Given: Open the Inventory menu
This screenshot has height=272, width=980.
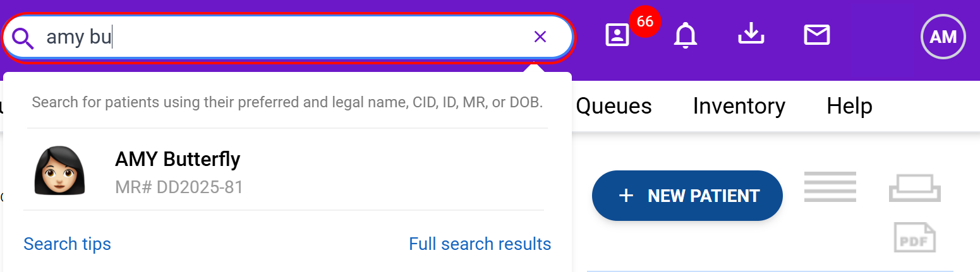Looking at the screenshot, I should 739,106.
